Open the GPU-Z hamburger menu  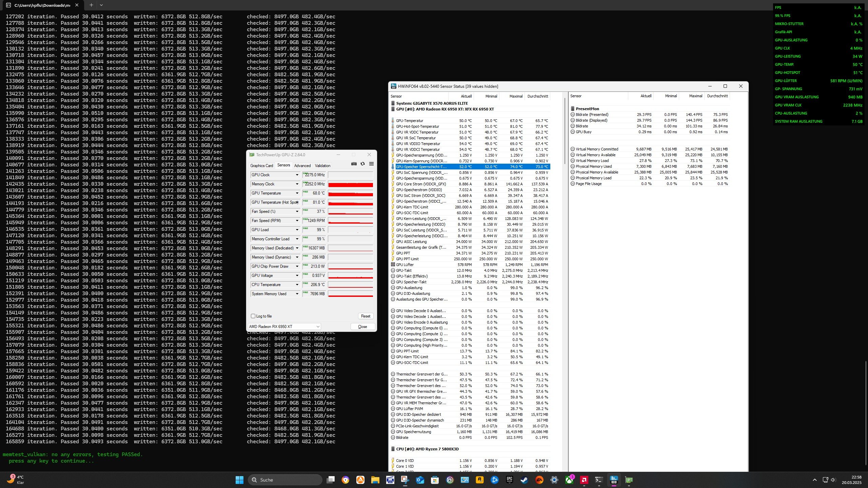(371, 164)
